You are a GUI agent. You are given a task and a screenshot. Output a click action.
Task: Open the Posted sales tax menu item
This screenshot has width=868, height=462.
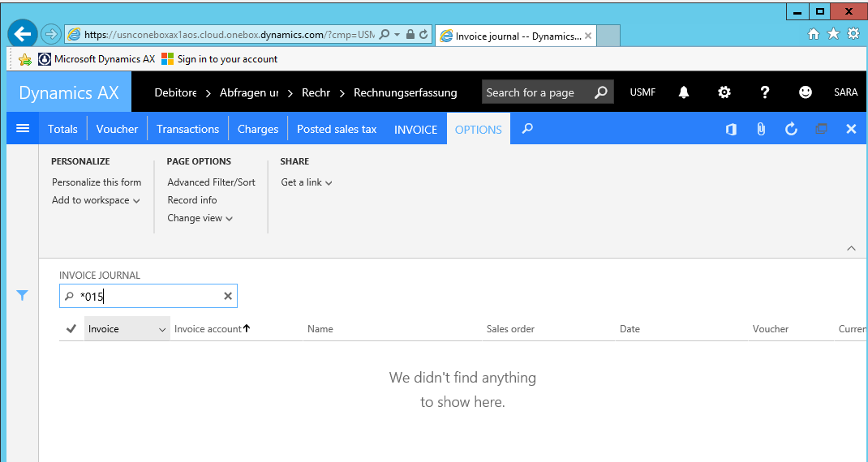337,129
